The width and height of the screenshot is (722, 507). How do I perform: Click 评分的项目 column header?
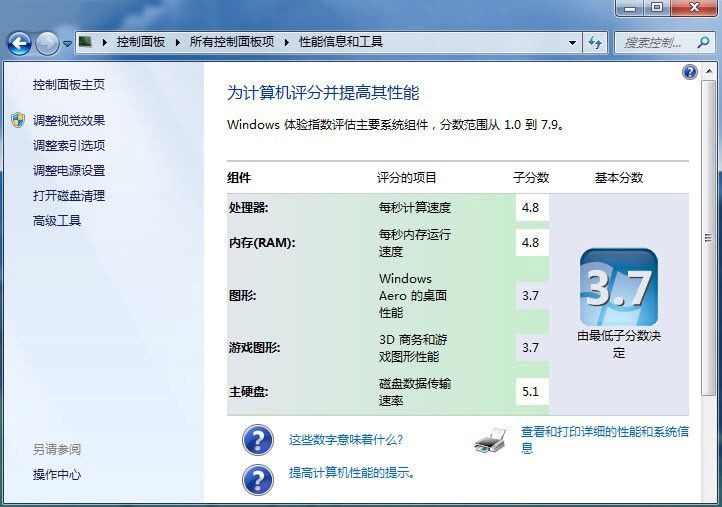click(407, 178)
